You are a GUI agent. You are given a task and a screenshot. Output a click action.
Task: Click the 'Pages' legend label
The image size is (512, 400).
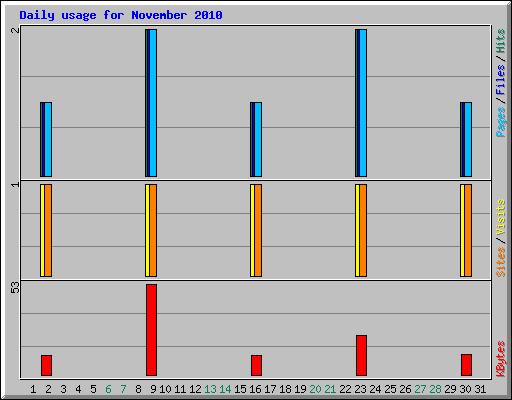(501, 122)
